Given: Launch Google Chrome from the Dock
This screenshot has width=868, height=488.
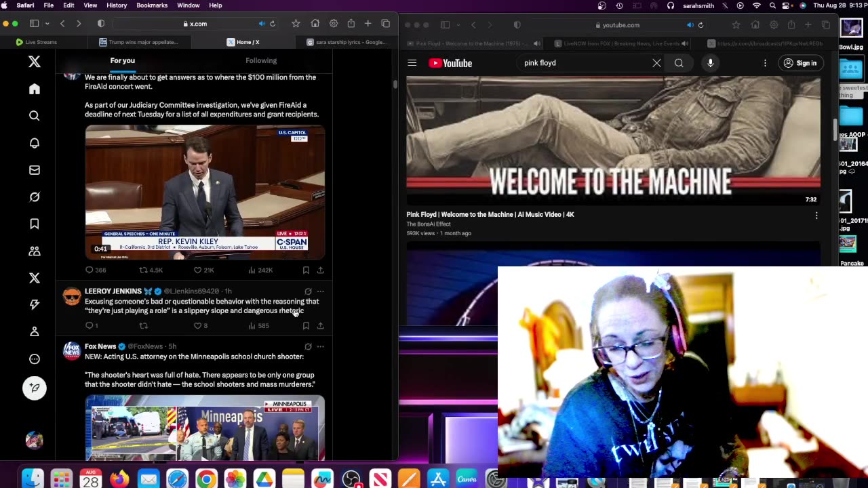Looking at the screenshot, I should (x=206, y=479).
